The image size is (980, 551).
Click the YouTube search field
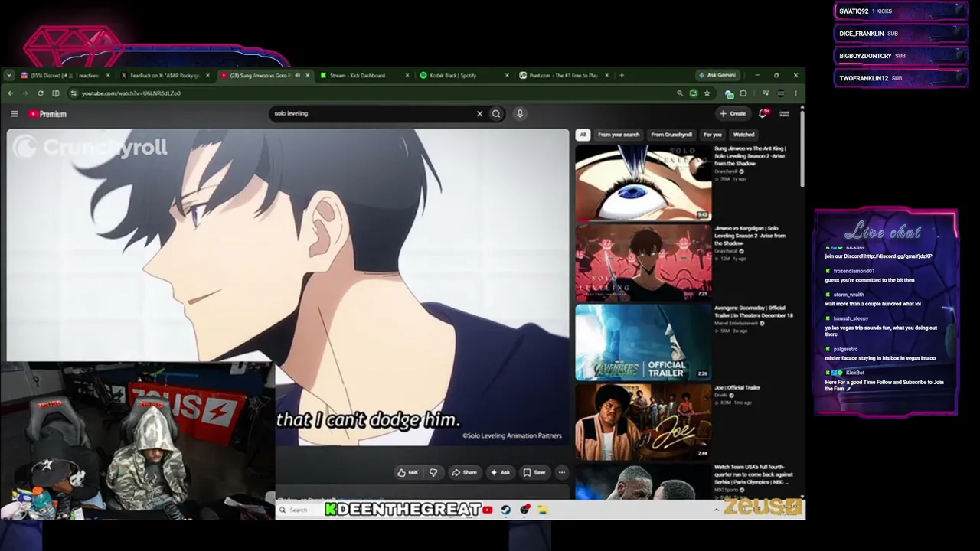372,114
